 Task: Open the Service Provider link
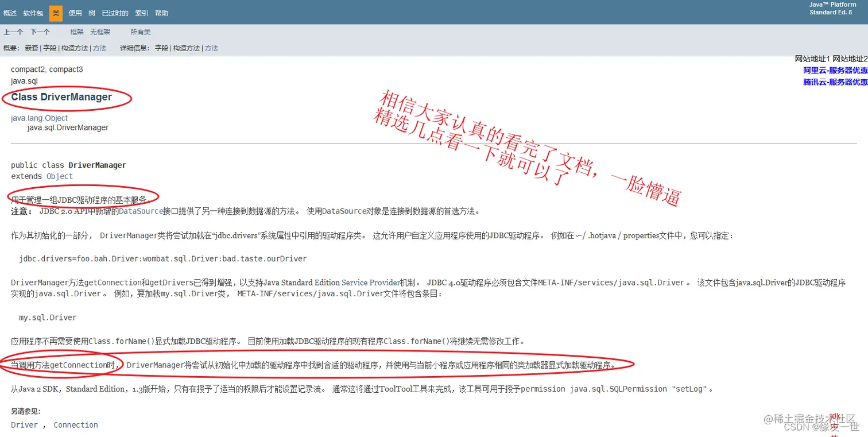370,283
